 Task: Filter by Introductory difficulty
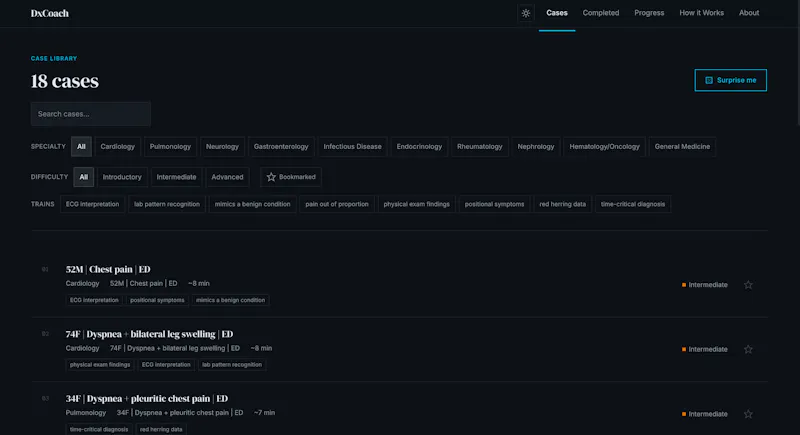[122, 177]
